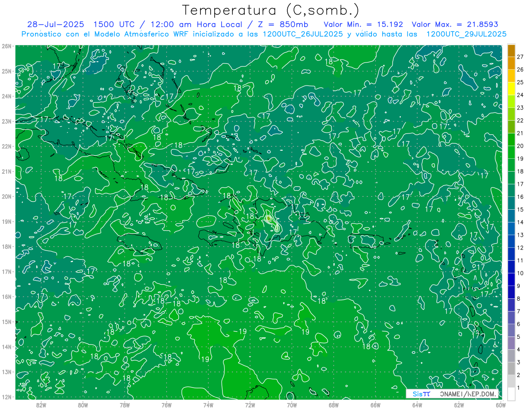Click initialization time "1200UTC_26JUL2025"
532x411 pixels.
[303, 34]
